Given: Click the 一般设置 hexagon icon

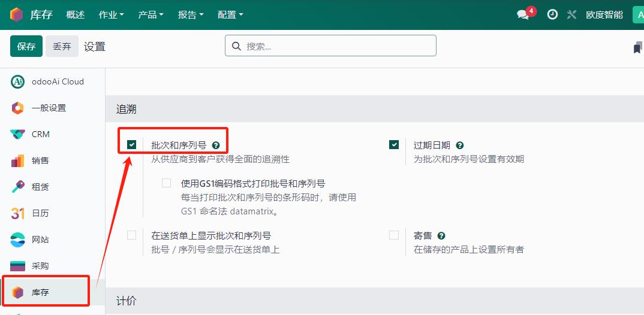Looking at the screenshot, I should (x=17, y=108).
